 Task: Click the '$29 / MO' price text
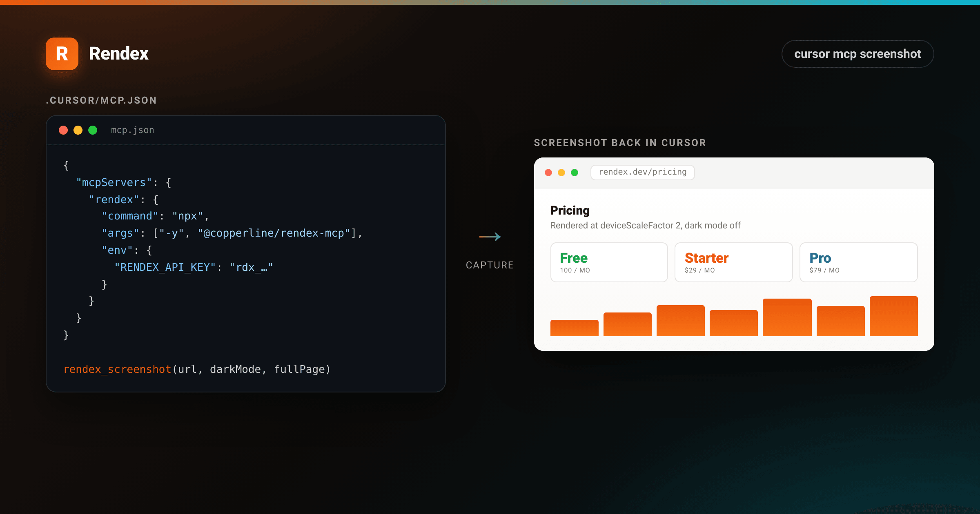click(700, 270)
